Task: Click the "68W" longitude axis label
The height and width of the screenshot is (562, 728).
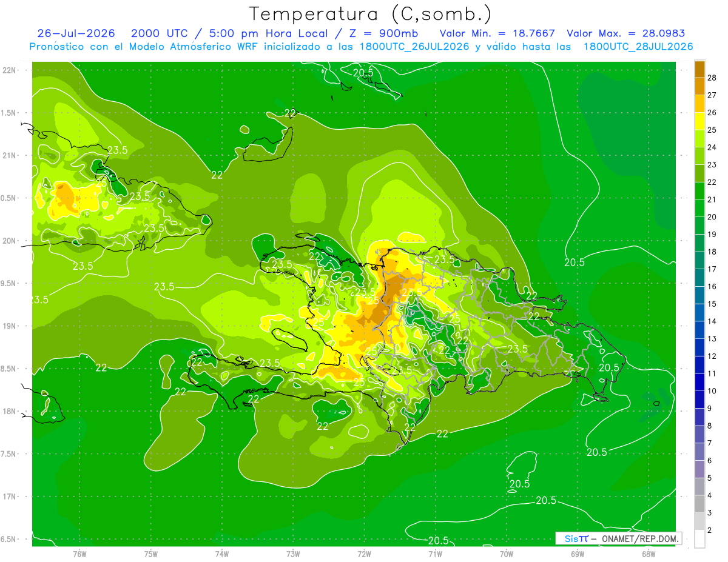Action: point(649,554)
